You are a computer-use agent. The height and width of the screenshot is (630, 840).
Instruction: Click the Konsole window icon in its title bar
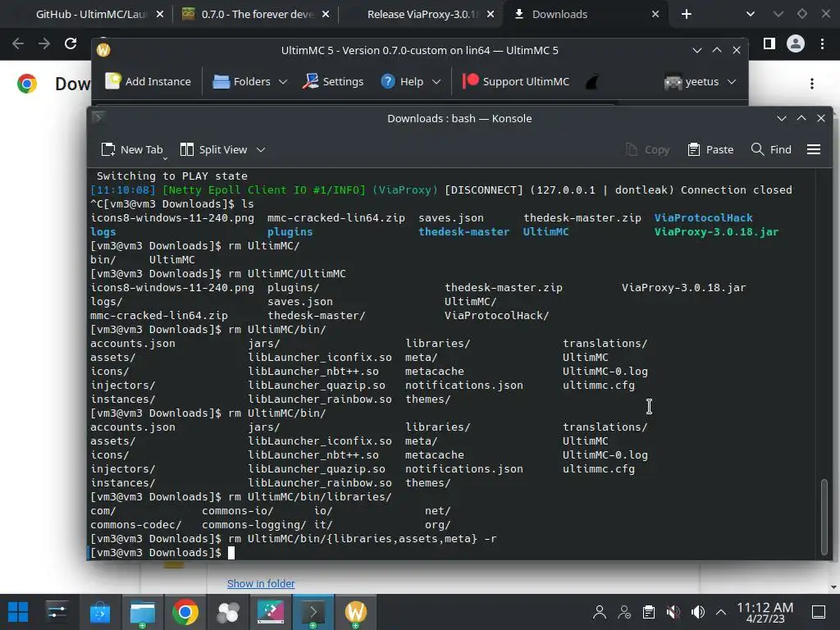pos(98,117)
